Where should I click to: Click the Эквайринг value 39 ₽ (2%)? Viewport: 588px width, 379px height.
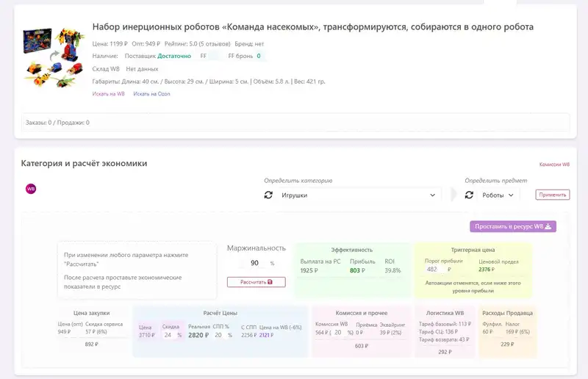coord(390,333)
